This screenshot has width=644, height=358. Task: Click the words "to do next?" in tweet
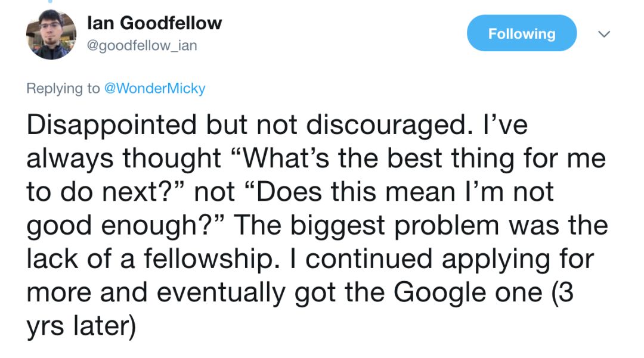105,192
